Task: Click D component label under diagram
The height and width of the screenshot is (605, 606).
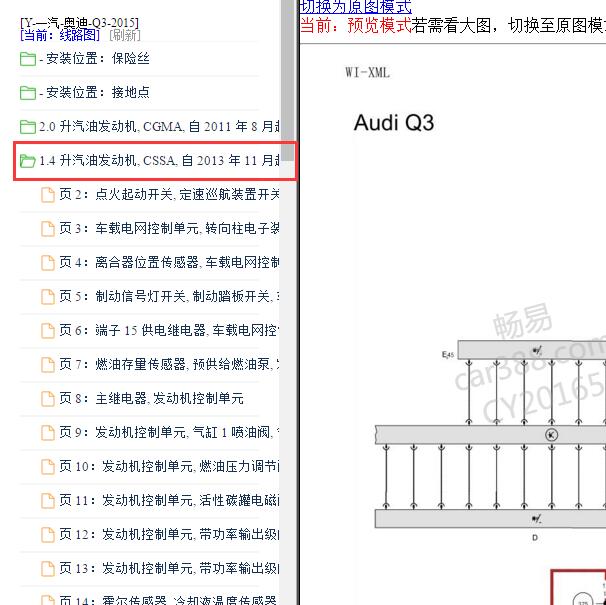Action: point(535,538)
